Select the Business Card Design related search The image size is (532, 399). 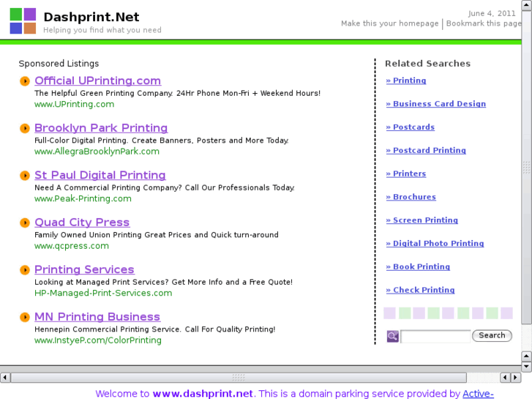pos(436,104)
